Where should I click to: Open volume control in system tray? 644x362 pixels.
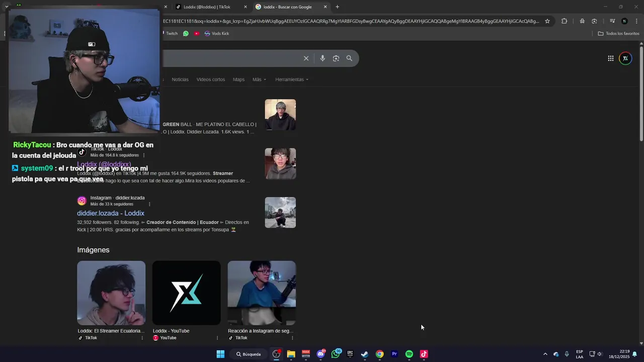599,354
